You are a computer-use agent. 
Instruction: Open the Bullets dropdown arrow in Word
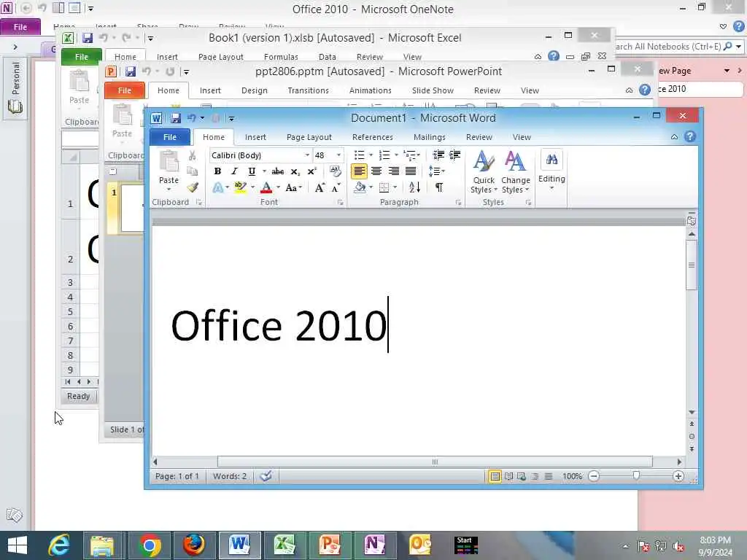371,155
